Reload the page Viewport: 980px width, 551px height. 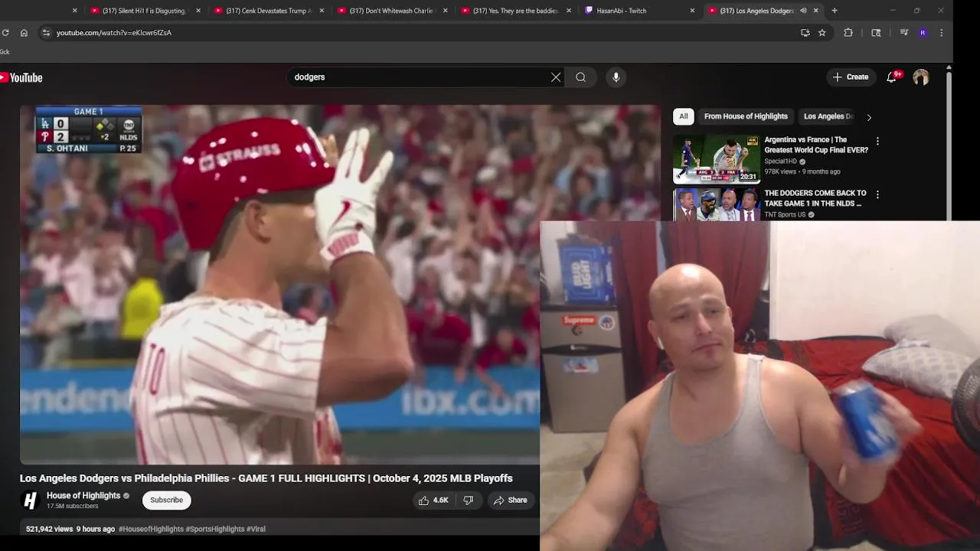click(x=5, y=33)
